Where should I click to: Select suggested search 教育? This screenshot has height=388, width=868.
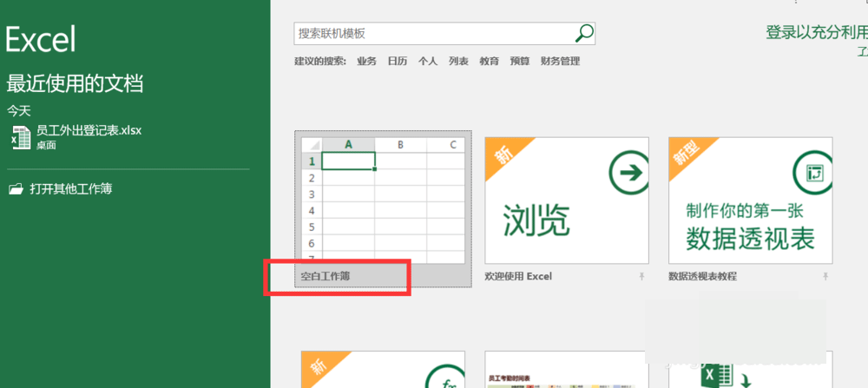(x=490, y=62)
